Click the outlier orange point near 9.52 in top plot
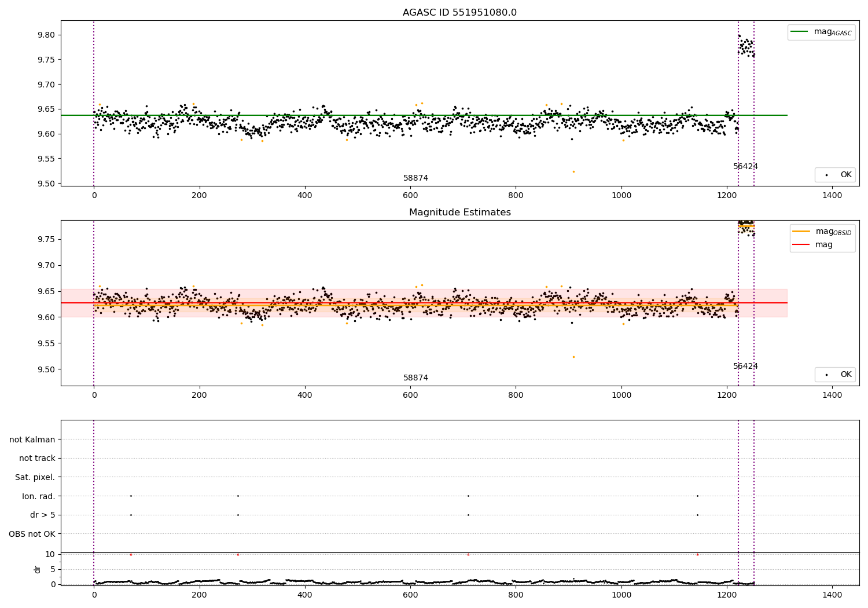This screenshot has height=608, width=868. [x=573, y=171]
